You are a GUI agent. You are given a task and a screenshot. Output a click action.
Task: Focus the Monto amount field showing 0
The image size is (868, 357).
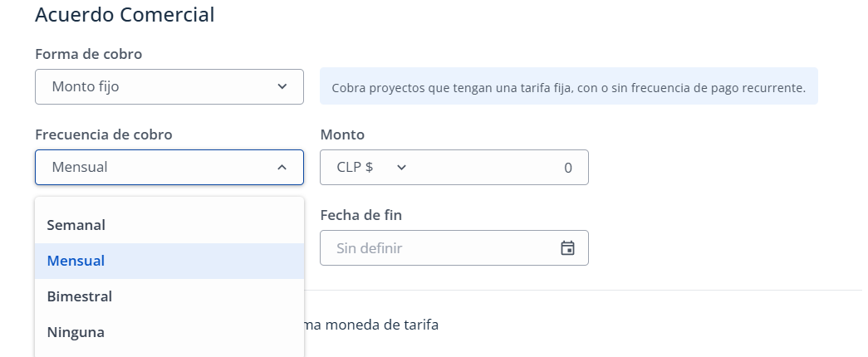tap(498, 167)
